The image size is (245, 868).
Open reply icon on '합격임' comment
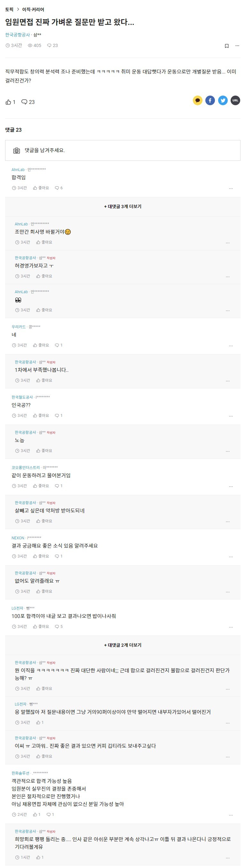(59, 188)
